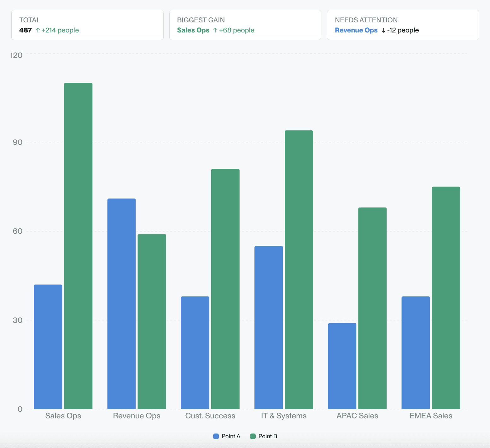
Task: Select the green APAC Sales bar
Action: click(x=372, y=308)
